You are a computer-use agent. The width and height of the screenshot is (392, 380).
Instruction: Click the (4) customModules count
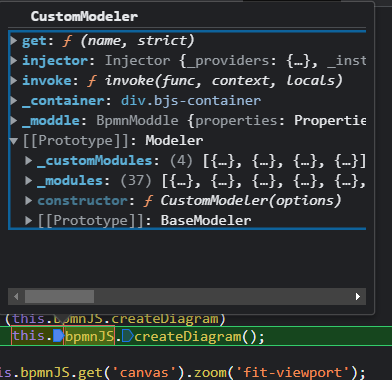coord(181,161)
